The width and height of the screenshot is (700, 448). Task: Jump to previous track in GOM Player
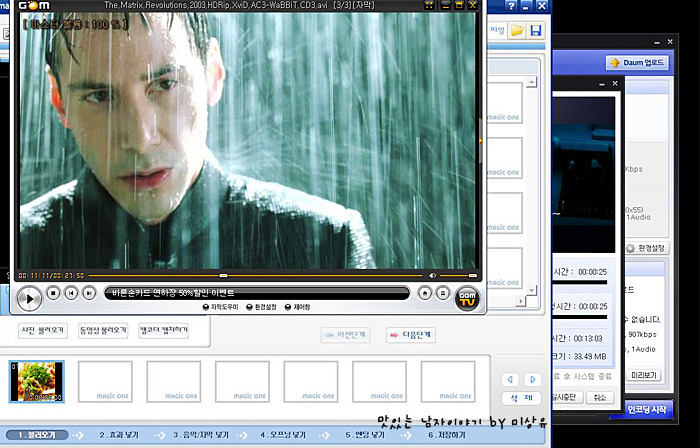click(71, 293)
